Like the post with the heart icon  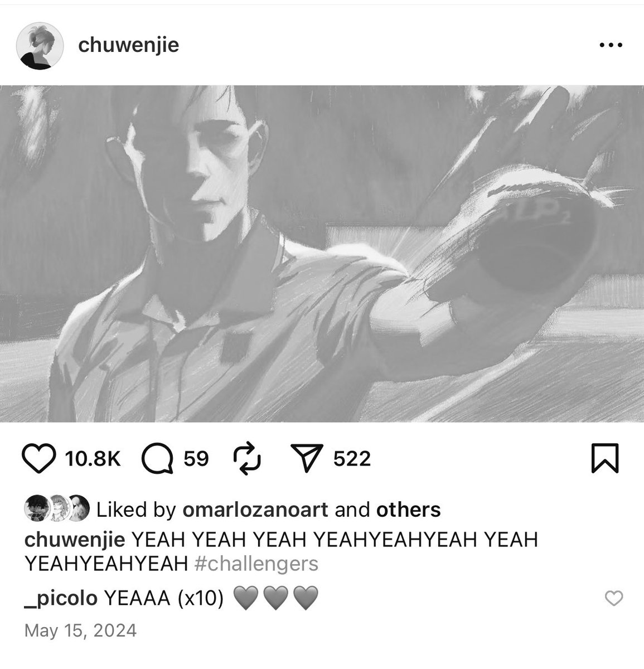(41, 459)
